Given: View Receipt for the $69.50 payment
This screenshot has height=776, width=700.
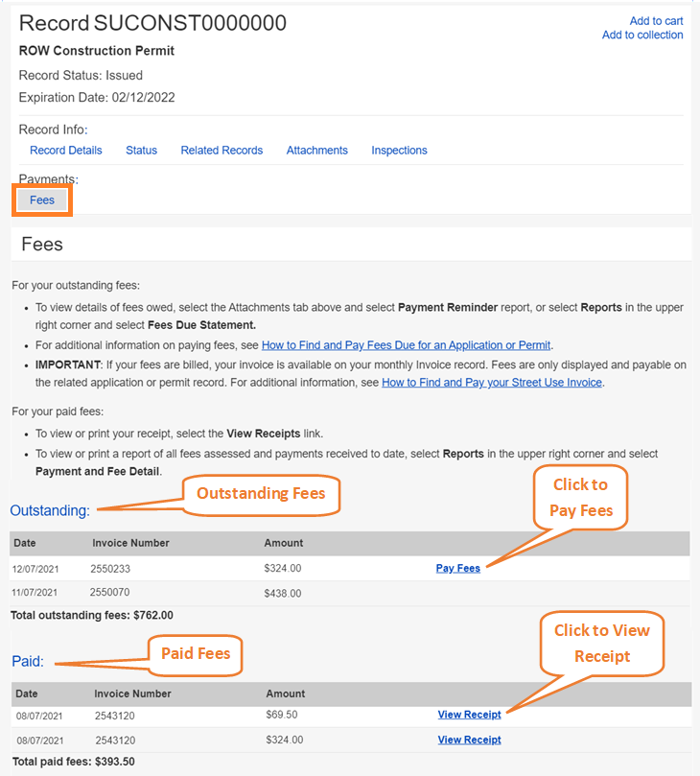Looking at the screenshot, I should click(469, 715).
